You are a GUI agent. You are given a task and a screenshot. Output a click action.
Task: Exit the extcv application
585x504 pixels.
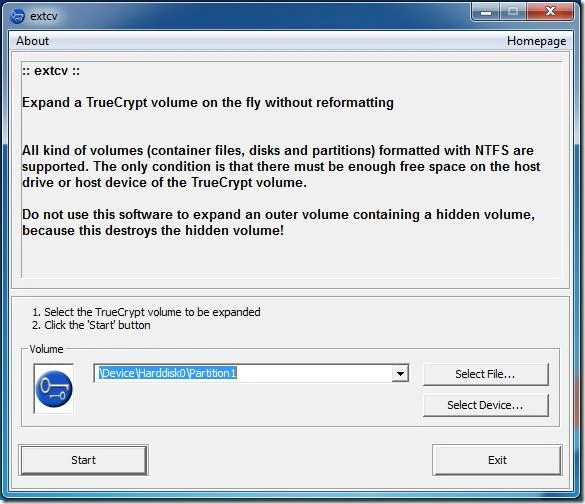tap(497, 460)
